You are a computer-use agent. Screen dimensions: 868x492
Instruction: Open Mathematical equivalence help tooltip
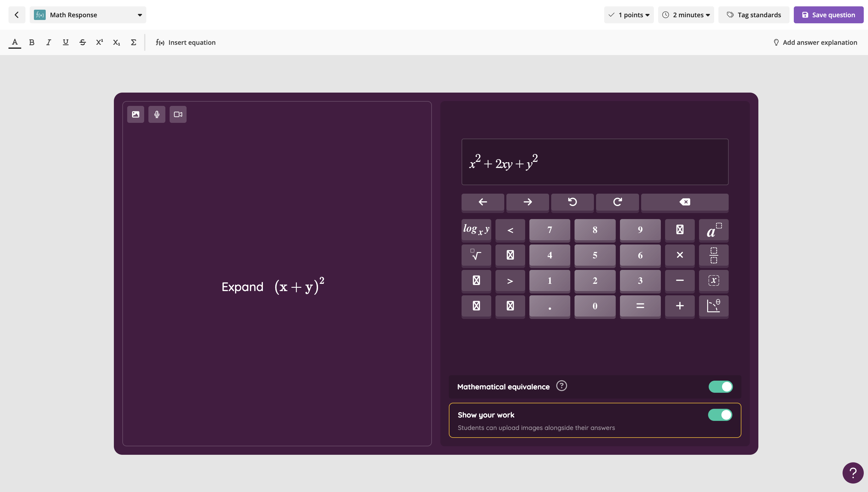(561, 386)
